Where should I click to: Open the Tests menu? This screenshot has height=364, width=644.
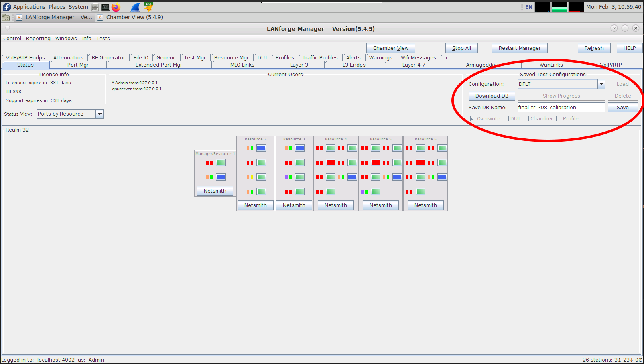pyautogui.click(x=103, y=39)
